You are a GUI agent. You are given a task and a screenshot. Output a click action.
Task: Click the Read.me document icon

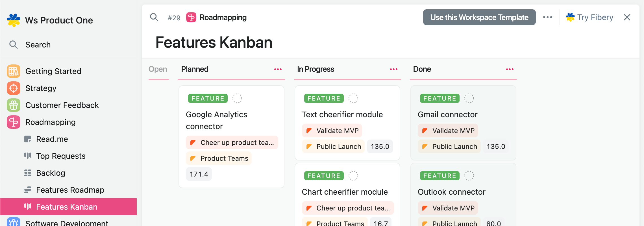(x=28, y=139)
